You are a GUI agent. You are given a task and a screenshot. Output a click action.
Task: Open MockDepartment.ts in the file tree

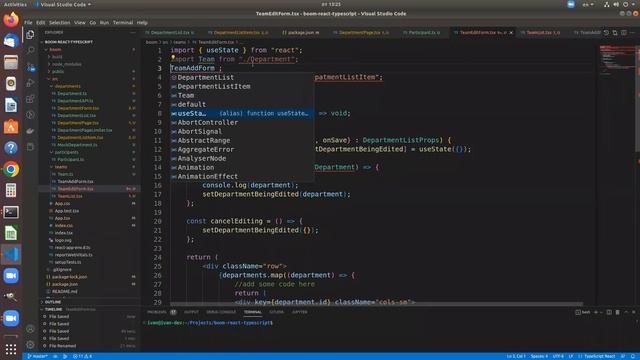tap(77, 145)
